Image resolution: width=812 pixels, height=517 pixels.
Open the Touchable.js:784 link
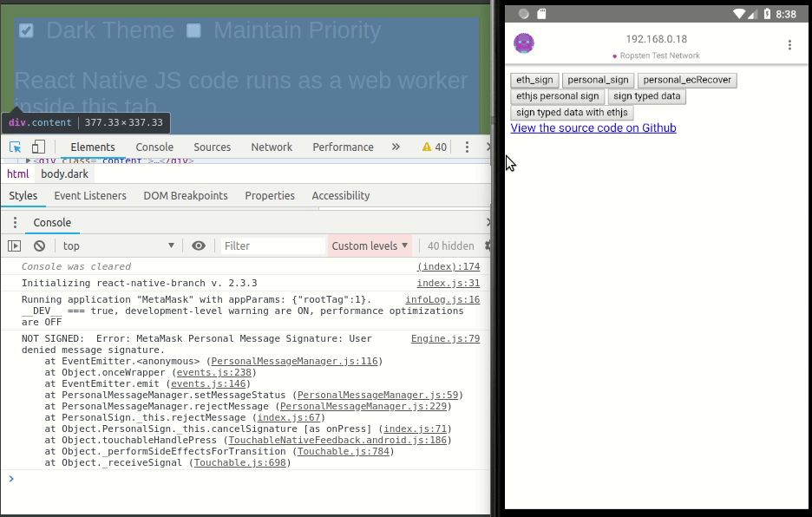pos(344,452)
